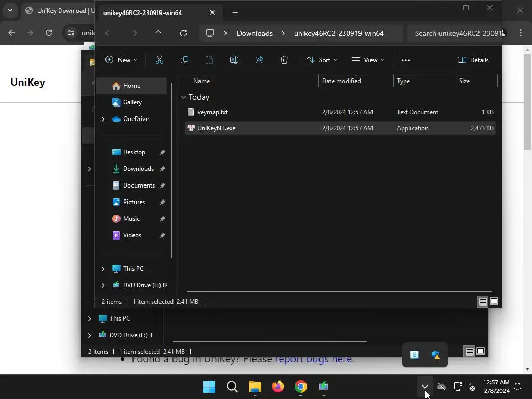
Task: Open Documents quick access folder
Action: 138,185
